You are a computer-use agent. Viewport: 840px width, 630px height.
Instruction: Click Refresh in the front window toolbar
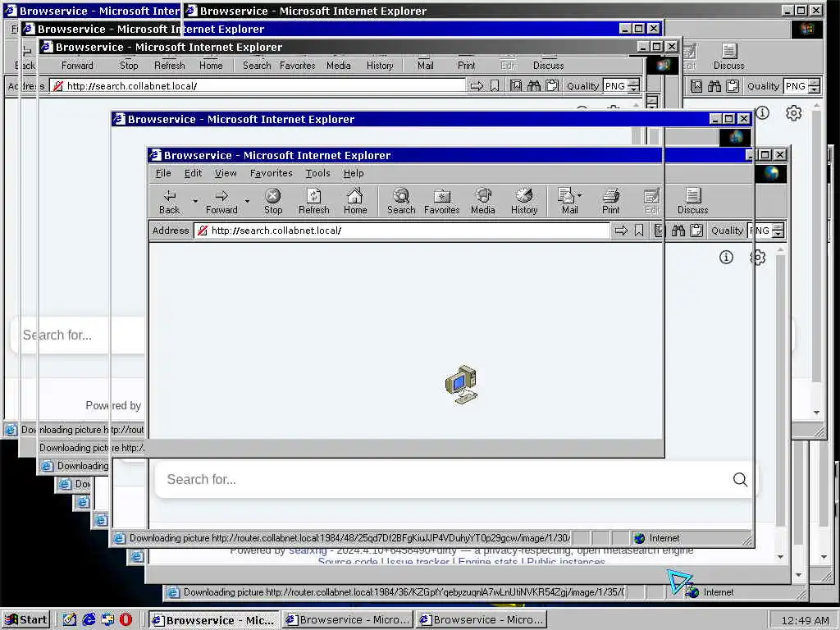click(x=314, y=202)
